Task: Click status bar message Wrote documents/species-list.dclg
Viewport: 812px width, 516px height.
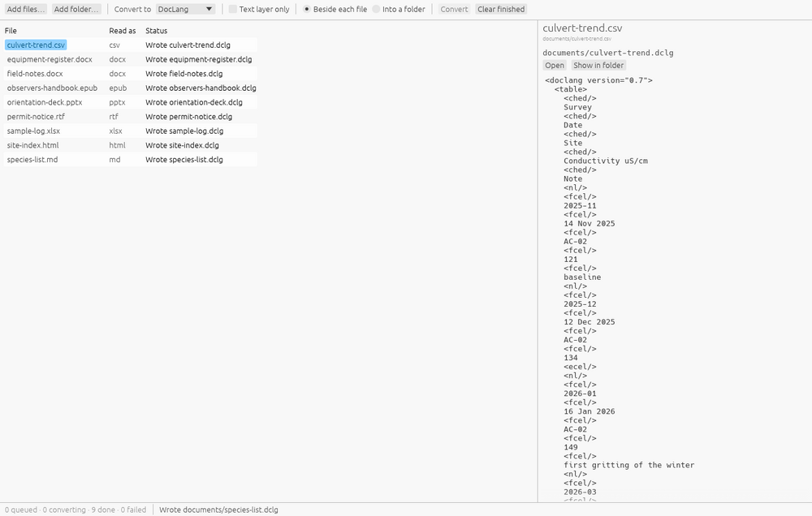Action: click(218, 510)
